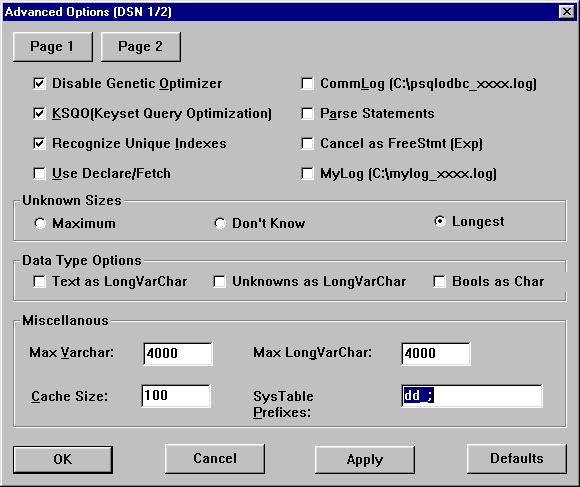Choose the Longest radio option
The image size is (580, 487).
(x=440, y=221)
